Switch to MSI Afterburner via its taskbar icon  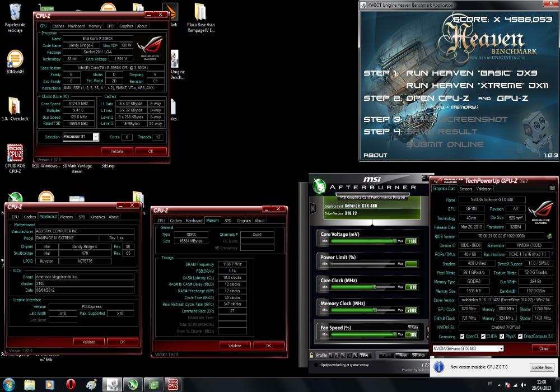tap(133, 385)
